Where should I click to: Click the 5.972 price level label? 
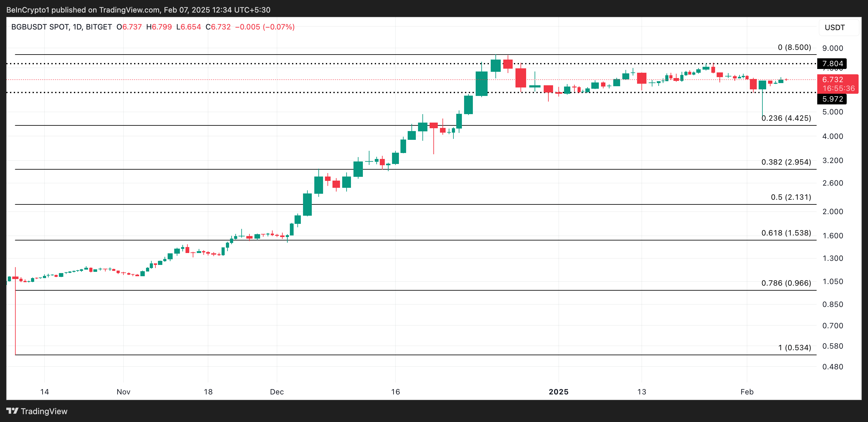coord(832,99)
